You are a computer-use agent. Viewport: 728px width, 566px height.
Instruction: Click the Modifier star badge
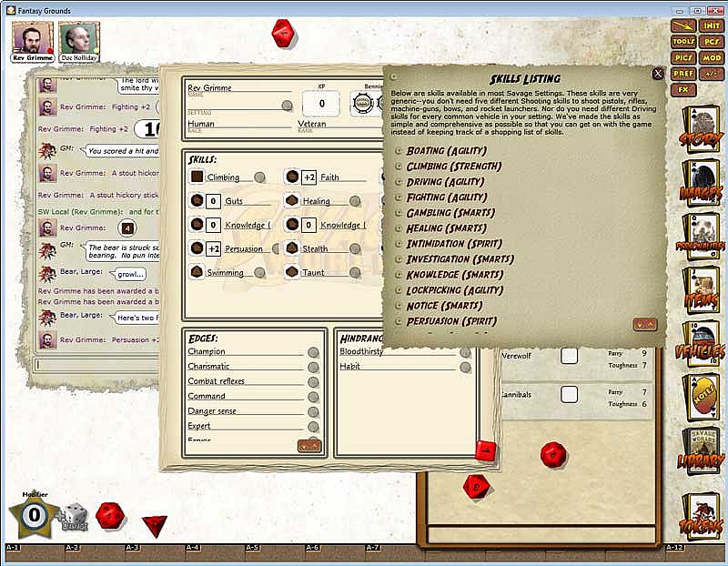coord(34,514)
